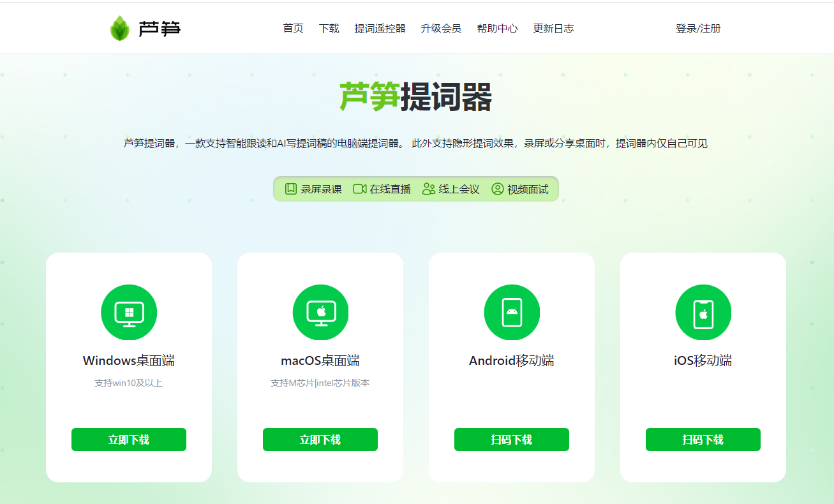This screenshot has width=834, height=504.
Task: Open the 更新日志 page
Action: 553,28
